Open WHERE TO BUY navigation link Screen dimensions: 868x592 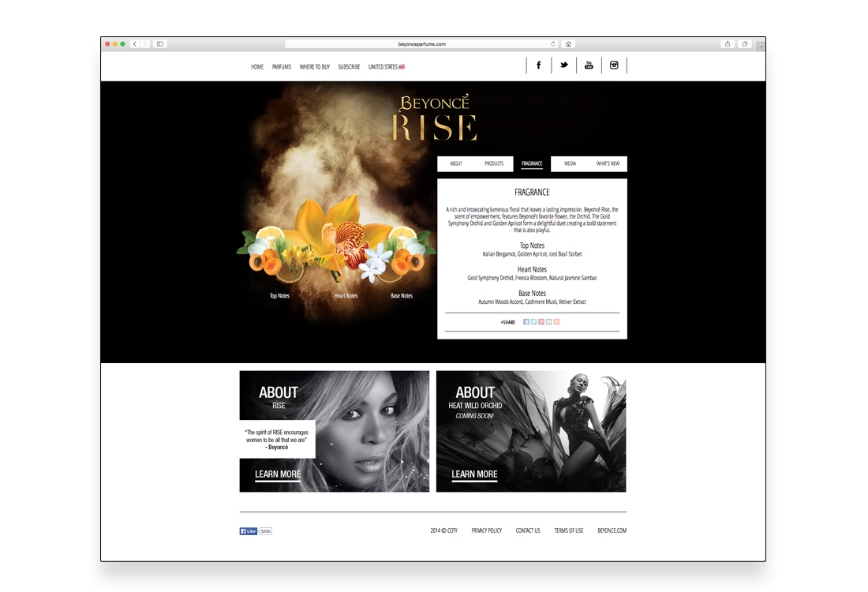(314, 66)
